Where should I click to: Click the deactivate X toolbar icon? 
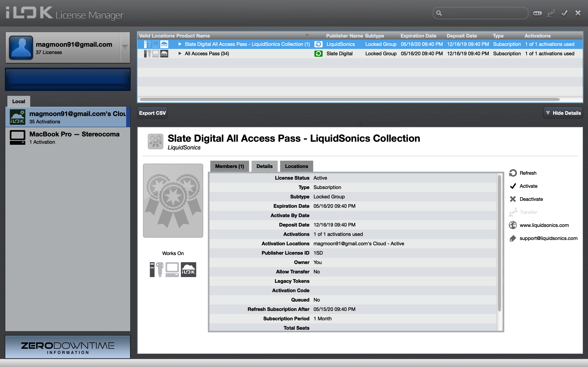[578, 13]
